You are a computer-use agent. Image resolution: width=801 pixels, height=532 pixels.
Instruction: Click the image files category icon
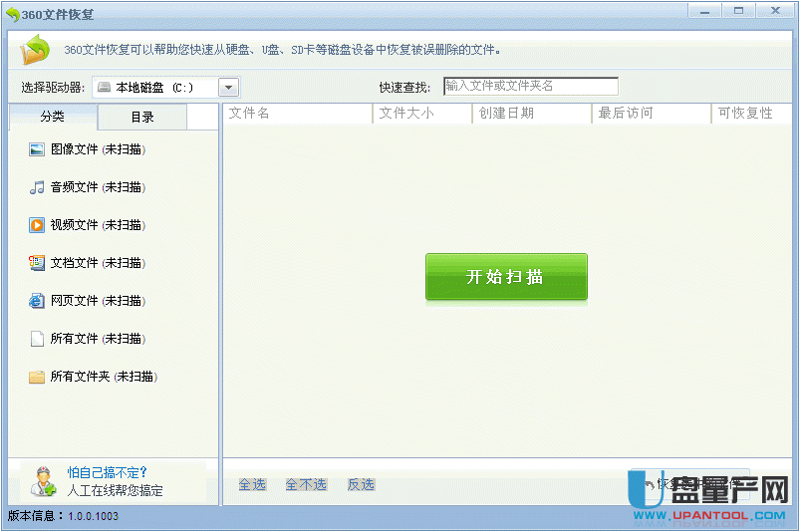click(36, 149)
